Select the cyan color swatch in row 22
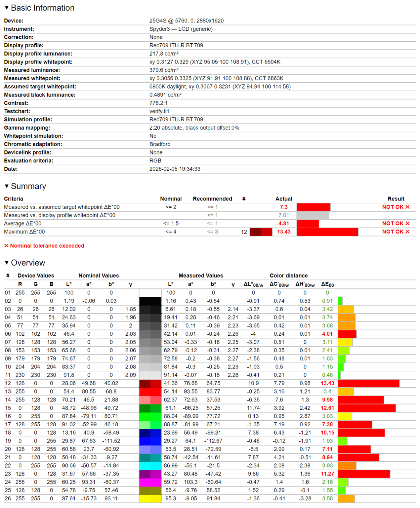Image resolution: width=420 pixels, height=508 pixels. (x=150, y=466)
